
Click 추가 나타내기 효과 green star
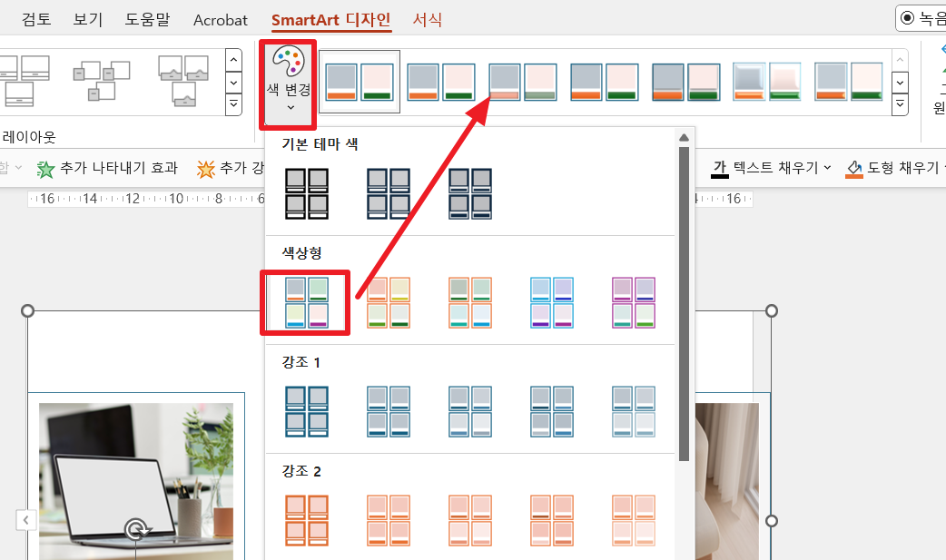(x=107, y=168)
